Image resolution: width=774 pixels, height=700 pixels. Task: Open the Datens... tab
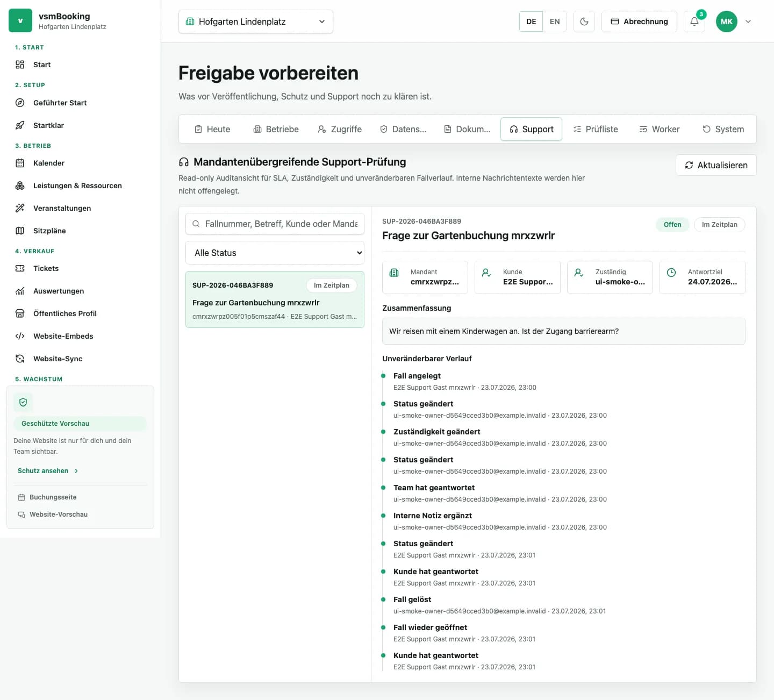pyautogui.click(x=403, y=129)
